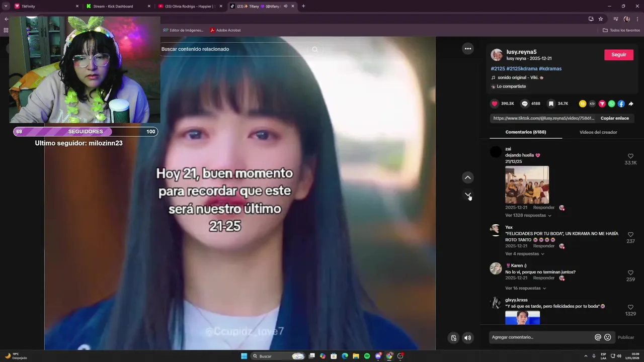Open File Explorer from the taskbar
The width and height of the screenshot is (644, 362).
[356, 356]
